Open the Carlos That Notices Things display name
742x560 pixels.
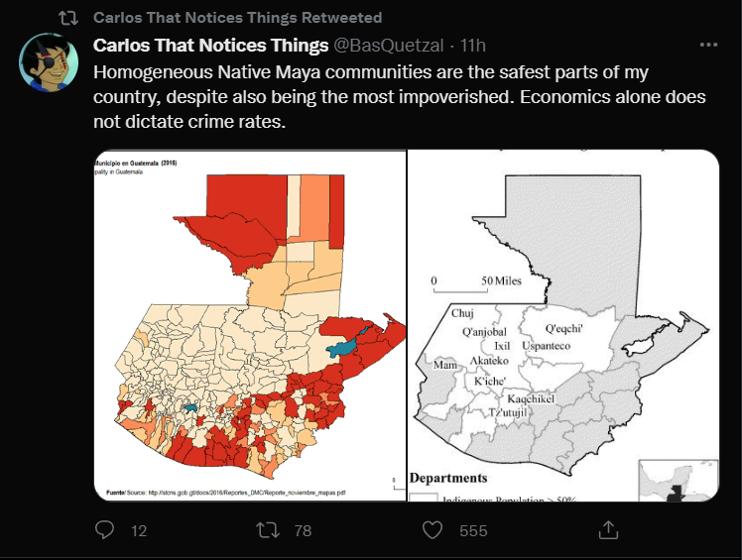pyautogui.click(x=210, y=46)
